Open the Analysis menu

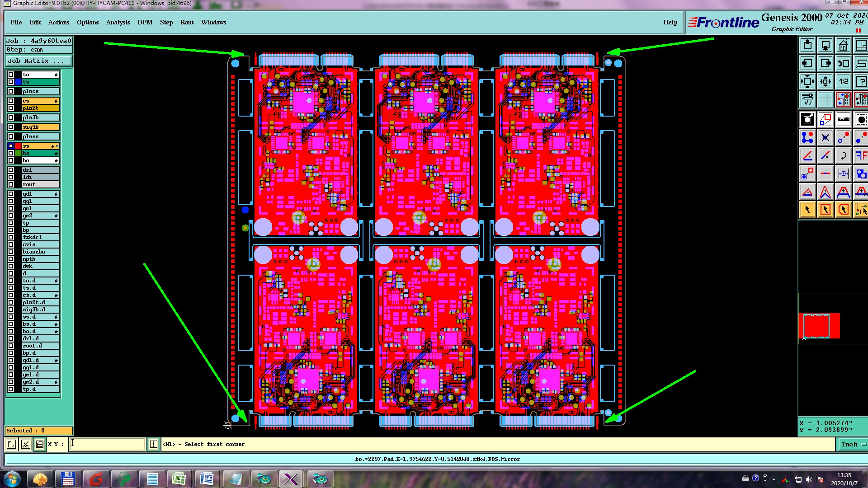click(x=118, y=22)
